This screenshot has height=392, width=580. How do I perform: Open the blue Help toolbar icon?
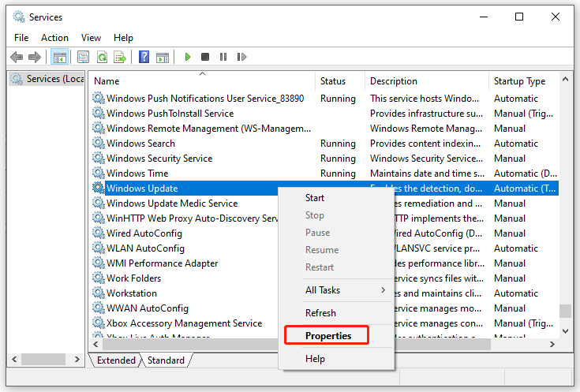144,57
